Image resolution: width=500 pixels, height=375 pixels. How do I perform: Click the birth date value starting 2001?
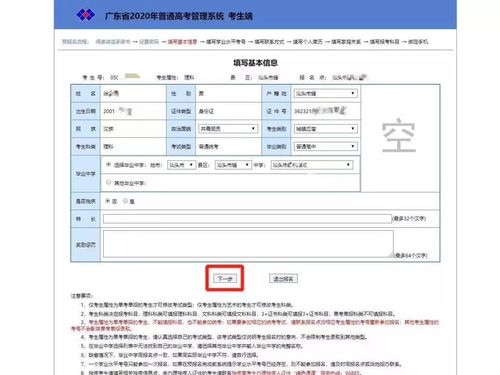tap(117, 111)
